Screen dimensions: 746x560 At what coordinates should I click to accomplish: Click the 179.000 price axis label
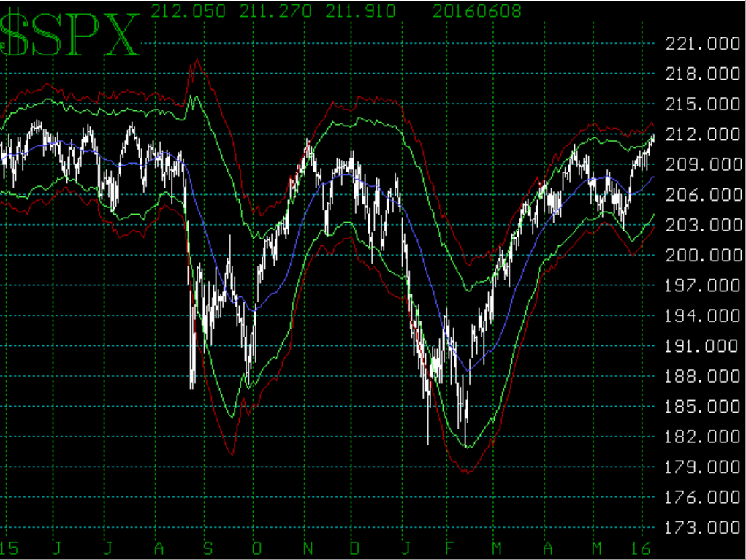[703, 467]
